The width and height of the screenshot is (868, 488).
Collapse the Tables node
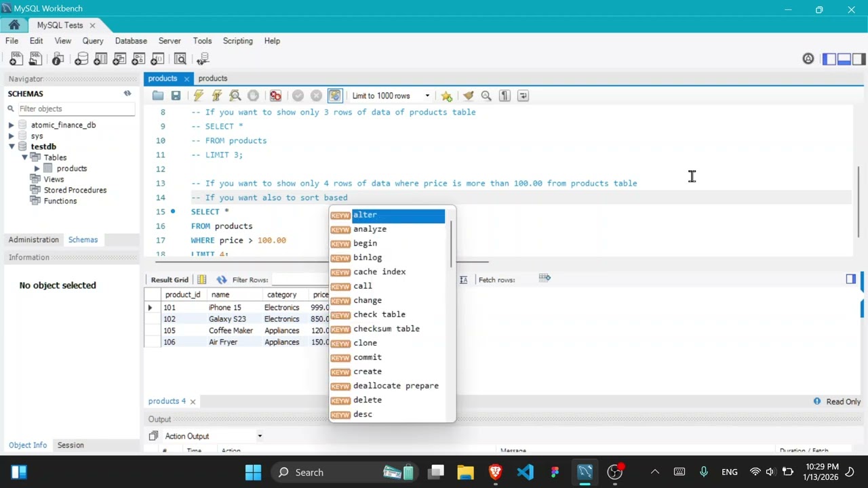click(24, 157)
